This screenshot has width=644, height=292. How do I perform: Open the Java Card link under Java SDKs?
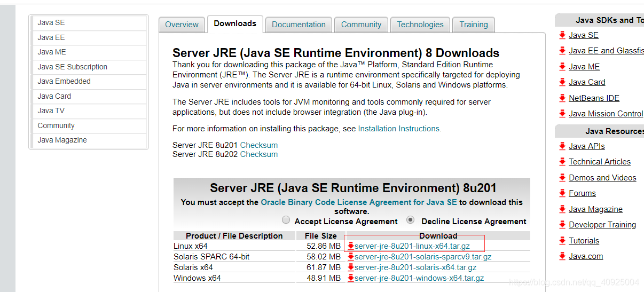[587, 82]
